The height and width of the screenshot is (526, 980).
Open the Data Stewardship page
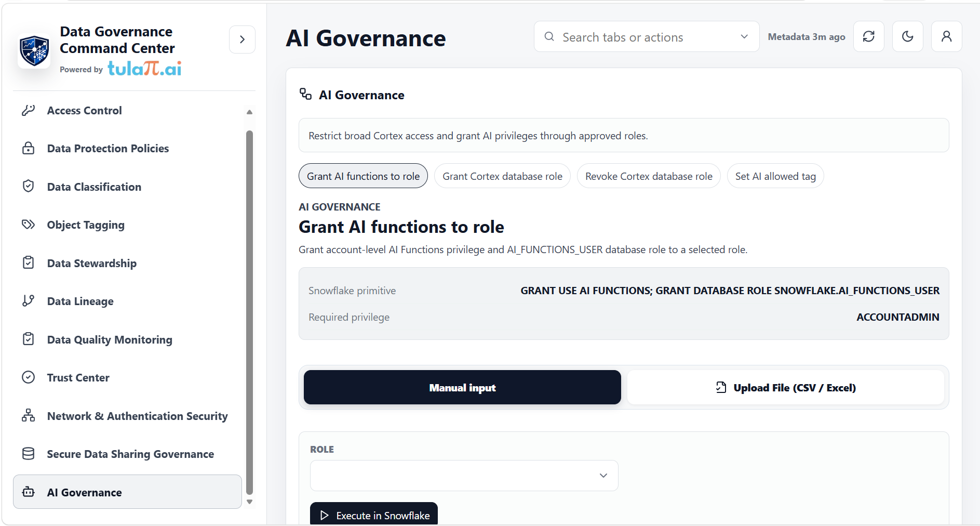pyautogui.click(x=127, y=263)
